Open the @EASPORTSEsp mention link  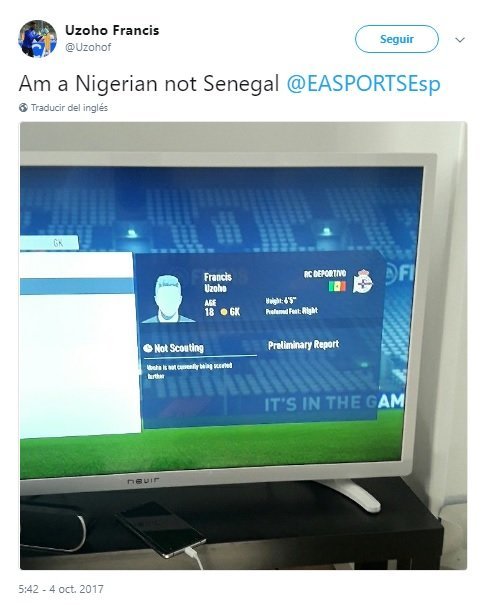(363, 84)
